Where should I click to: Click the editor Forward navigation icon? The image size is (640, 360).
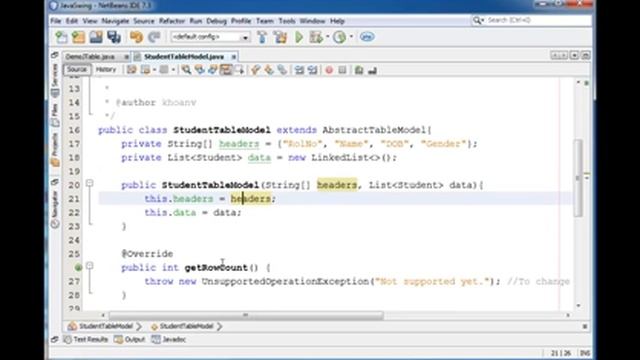pos(164,70)
